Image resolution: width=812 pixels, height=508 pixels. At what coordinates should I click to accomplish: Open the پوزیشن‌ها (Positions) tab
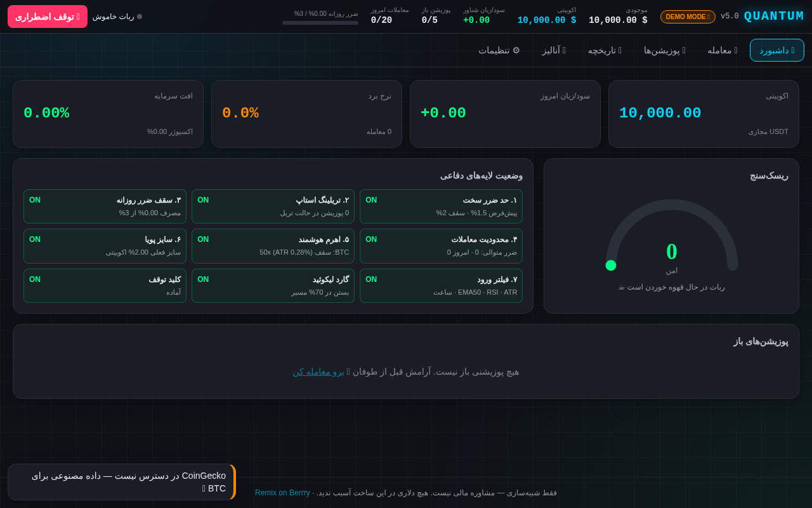(x=665, y=50)
